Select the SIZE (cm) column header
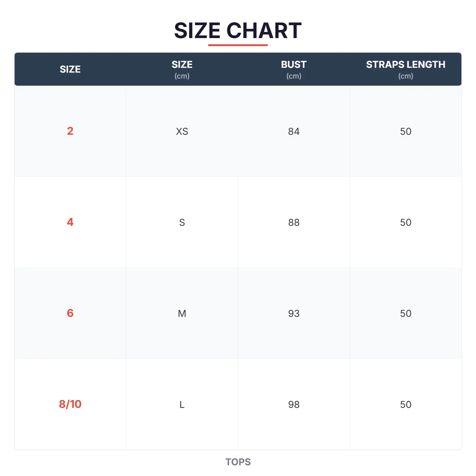Screen dimensions: 476x476 [182, 69]
